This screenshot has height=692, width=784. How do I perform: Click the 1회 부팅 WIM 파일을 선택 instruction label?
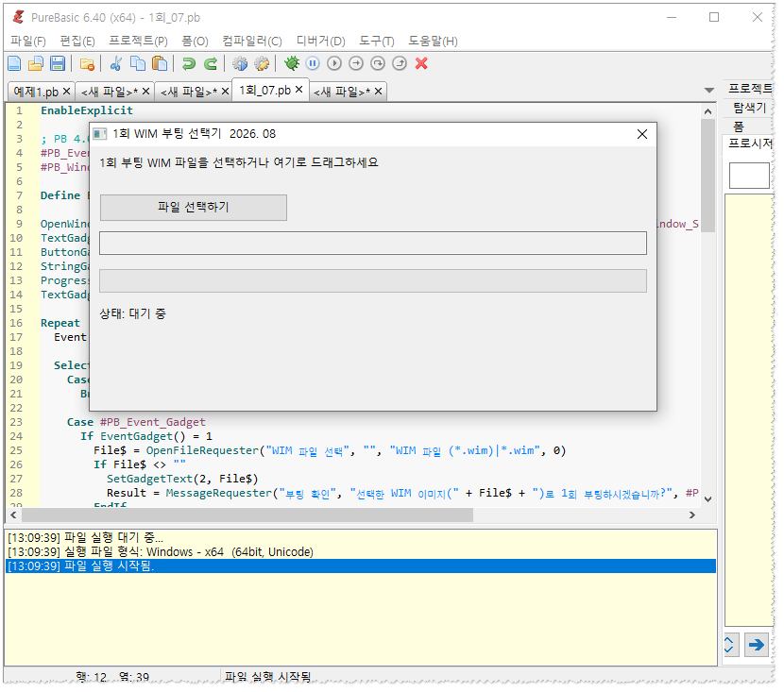coord(239,163)
